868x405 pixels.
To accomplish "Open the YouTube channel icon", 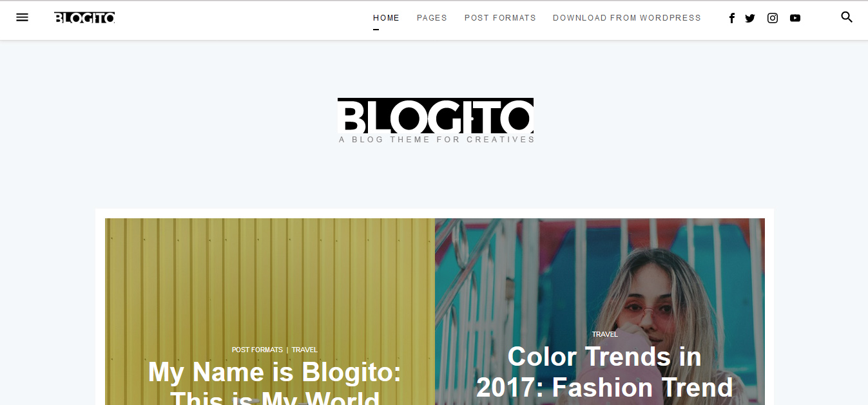I will point(795,18).
